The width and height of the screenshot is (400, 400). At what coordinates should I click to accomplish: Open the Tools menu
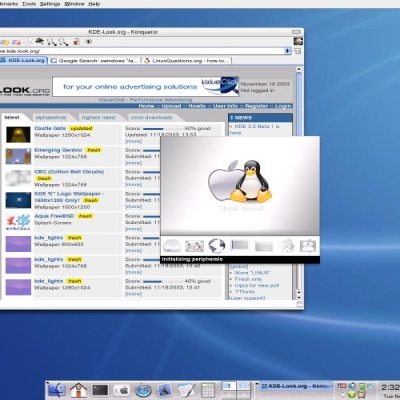[x=29, y=4]
